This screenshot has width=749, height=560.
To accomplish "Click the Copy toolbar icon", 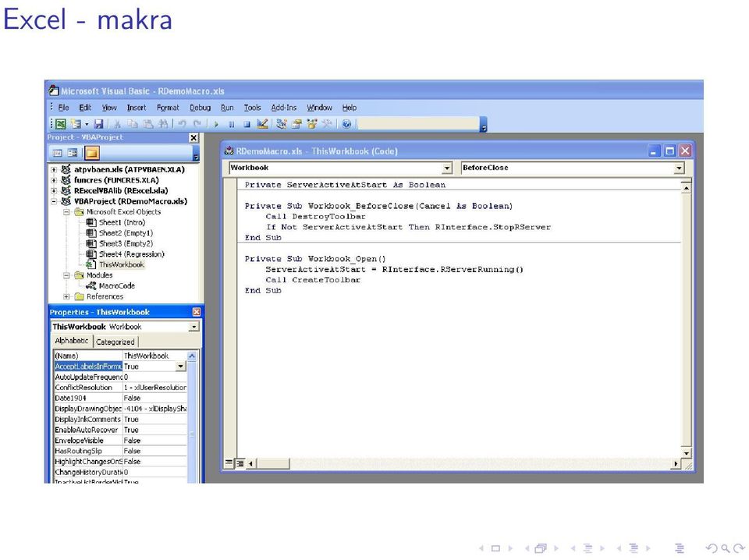I will (133, 124).
